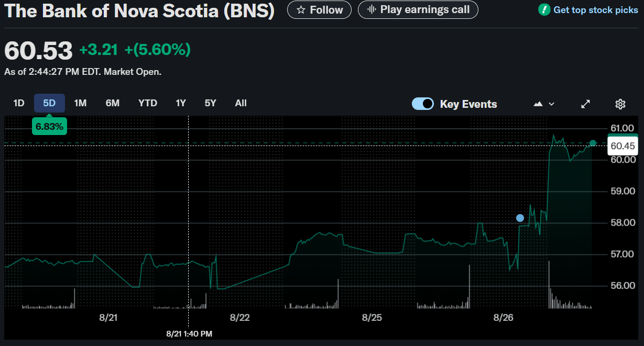Viewport: 644px width, 346px height.
Task: Click The Bank of Nova Scotia (BNS) title
Action: pyautogui.click(x=139, y=11)
